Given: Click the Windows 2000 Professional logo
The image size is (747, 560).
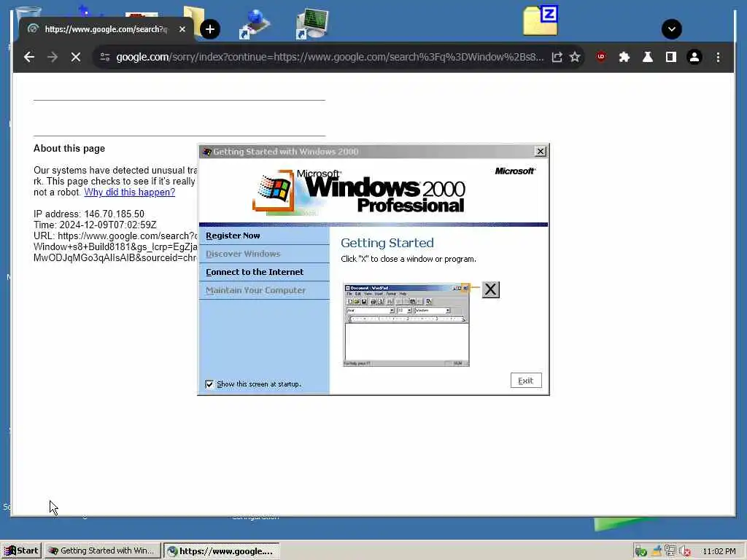Looking at the screenshot, I should pyautogui.click(x=359, y=192).
